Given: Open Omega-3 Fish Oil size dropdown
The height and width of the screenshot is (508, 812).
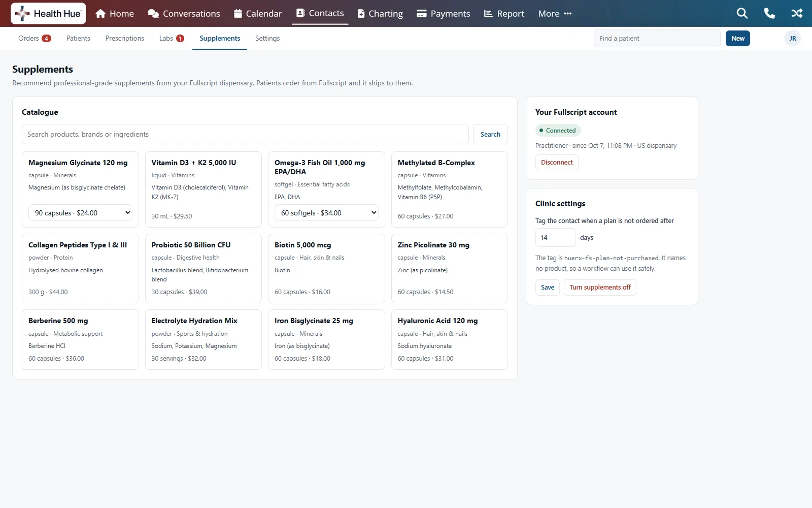Looking at the screenshot, I should pos(326,213).
